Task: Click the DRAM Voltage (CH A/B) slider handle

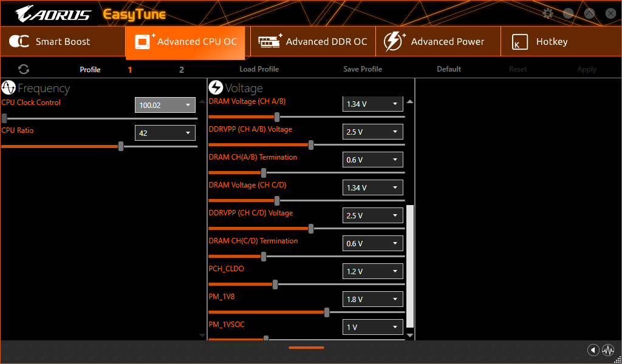Action: tap(277, 117)
